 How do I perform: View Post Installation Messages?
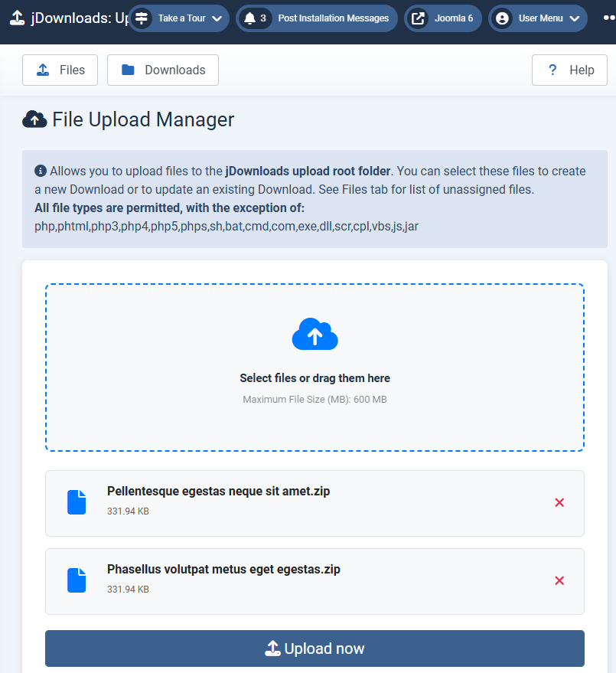click(333, 18)
